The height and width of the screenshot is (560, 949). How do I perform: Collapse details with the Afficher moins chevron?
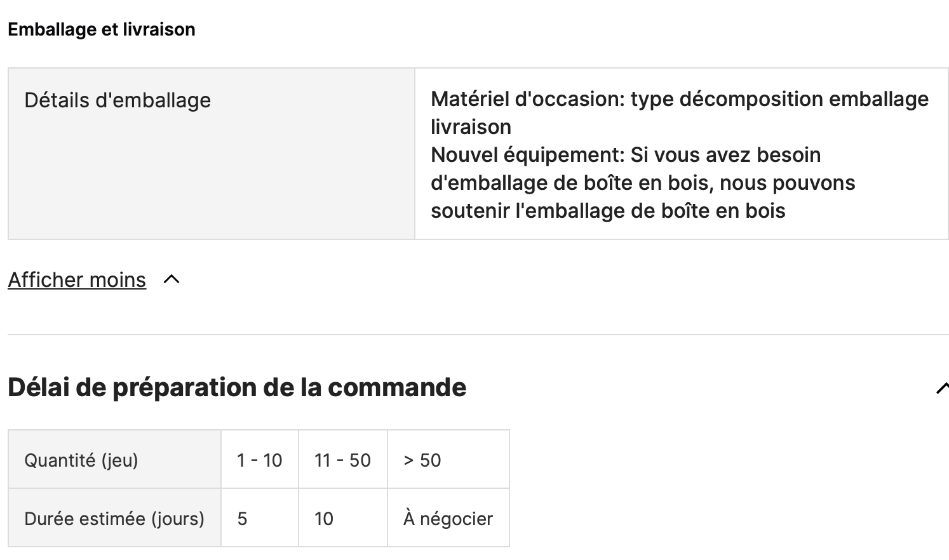172,279
